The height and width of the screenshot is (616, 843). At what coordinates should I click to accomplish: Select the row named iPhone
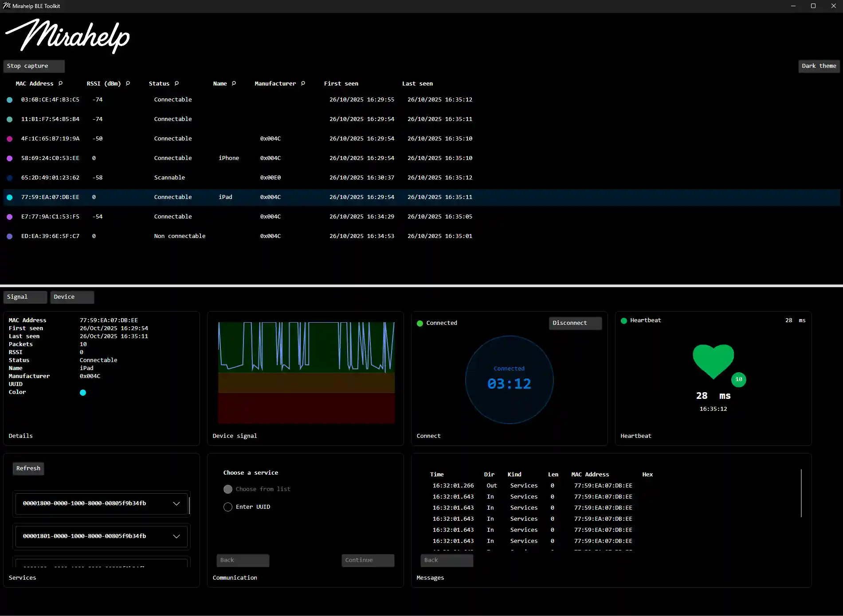click(422, 158)
